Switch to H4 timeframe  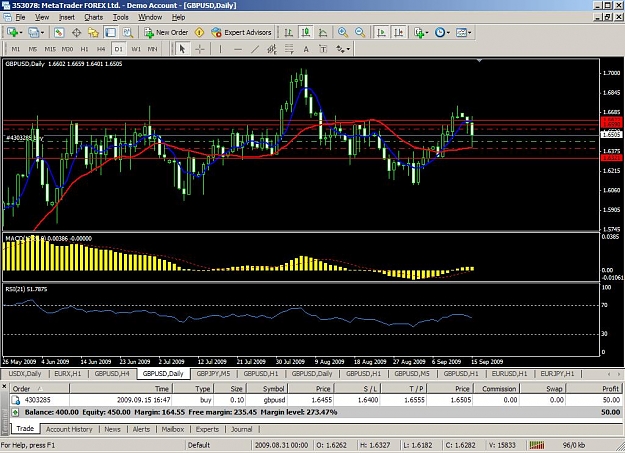101,49
